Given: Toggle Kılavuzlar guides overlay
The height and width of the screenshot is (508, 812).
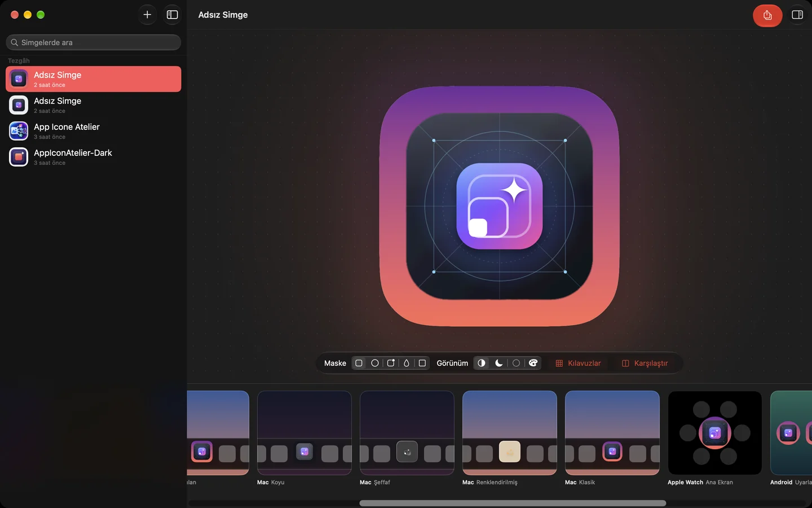Looking at the screenshot, I should coord(578,363).
